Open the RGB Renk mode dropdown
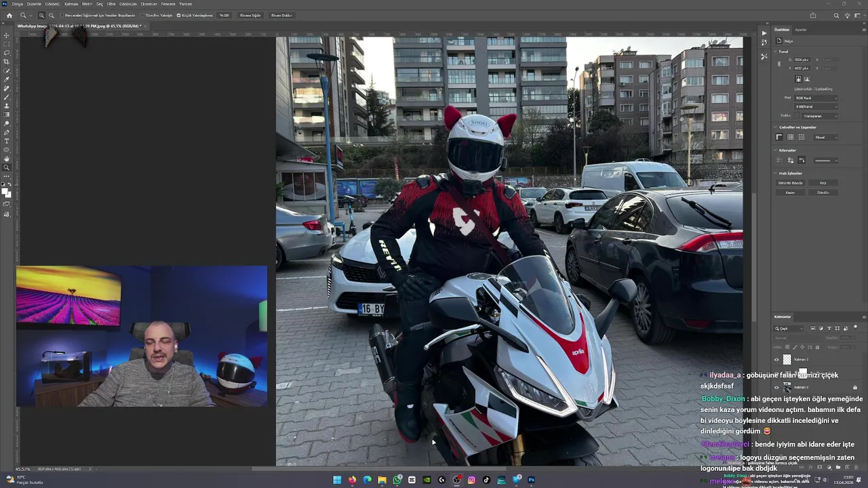The image size is (868, 488). (816, 98)
